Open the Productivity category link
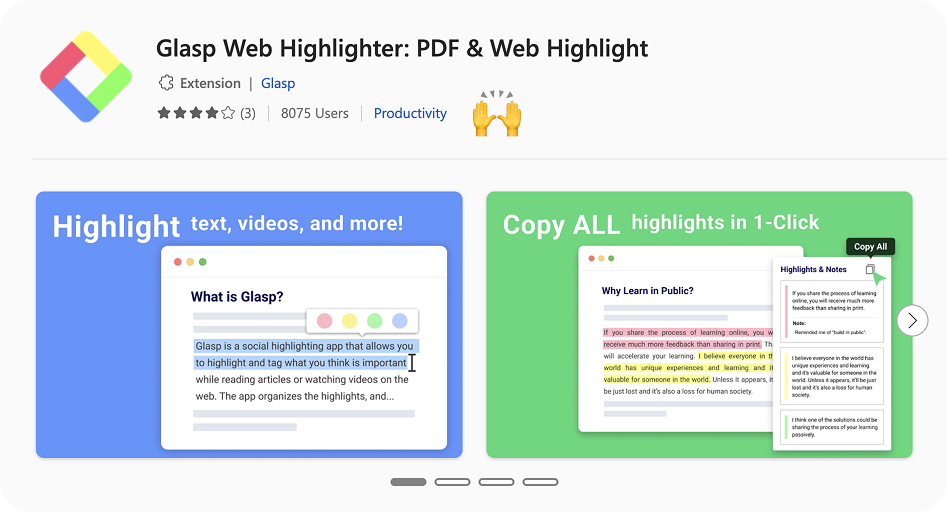The image size is (947, 512). click(x=410, y=114)
